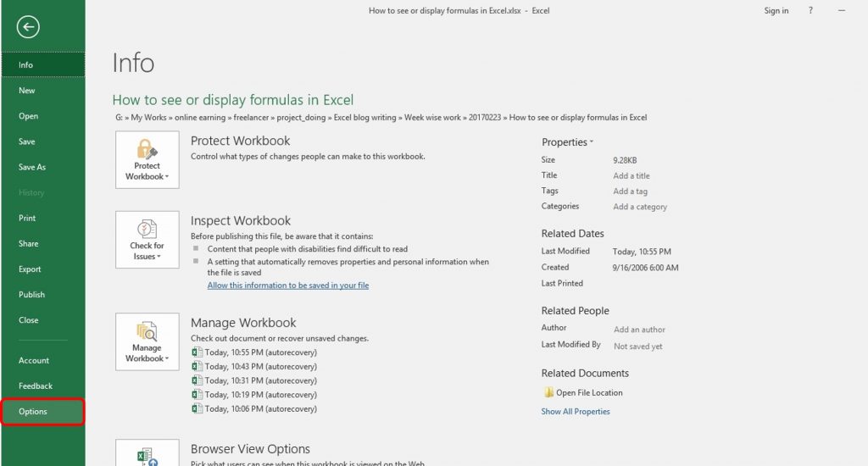Open the Publish page

(x=43, y=295)
